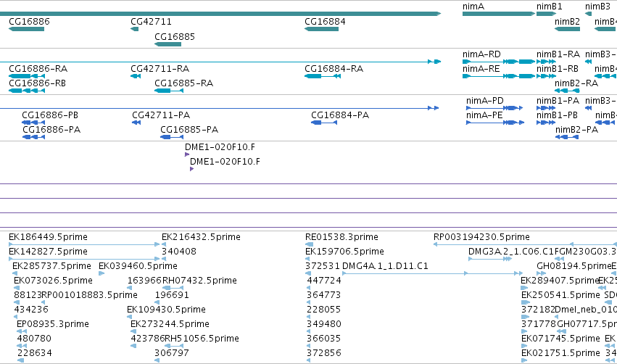Image resolution: width=617 pixels, height=364 pixels.
Task: Click the 228634 feature label
Action: 35,353
